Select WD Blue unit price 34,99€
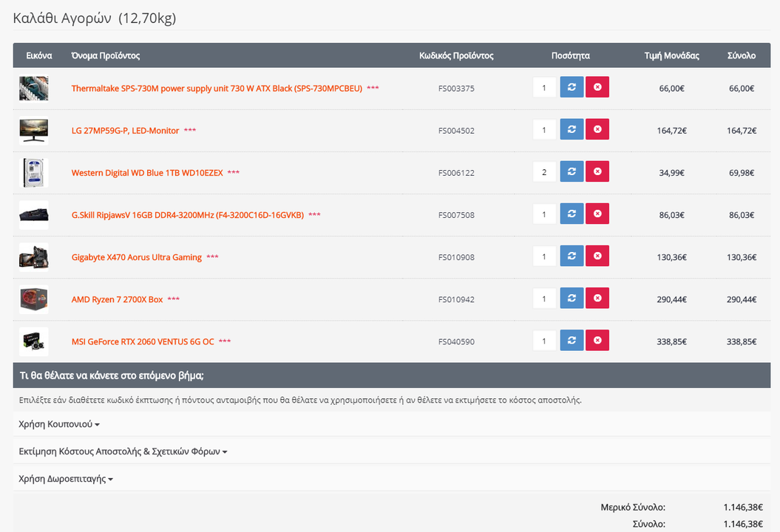The width and height of the screenshot is (780, 532). tap(671, 173)
